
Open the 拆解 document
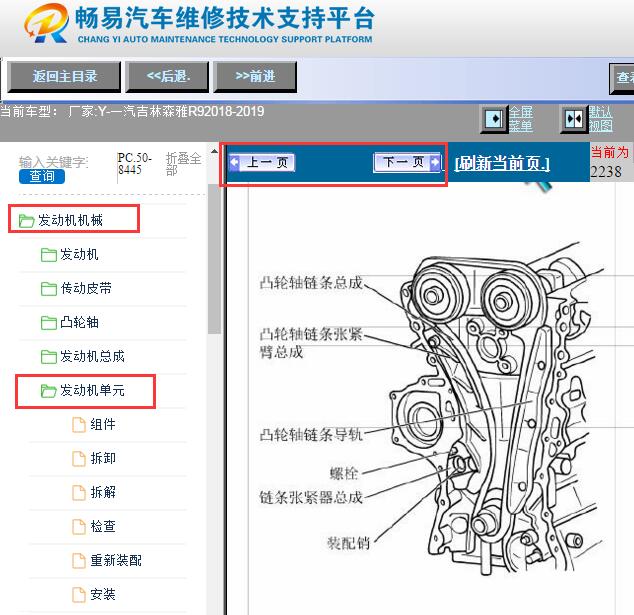click(103, 492)
